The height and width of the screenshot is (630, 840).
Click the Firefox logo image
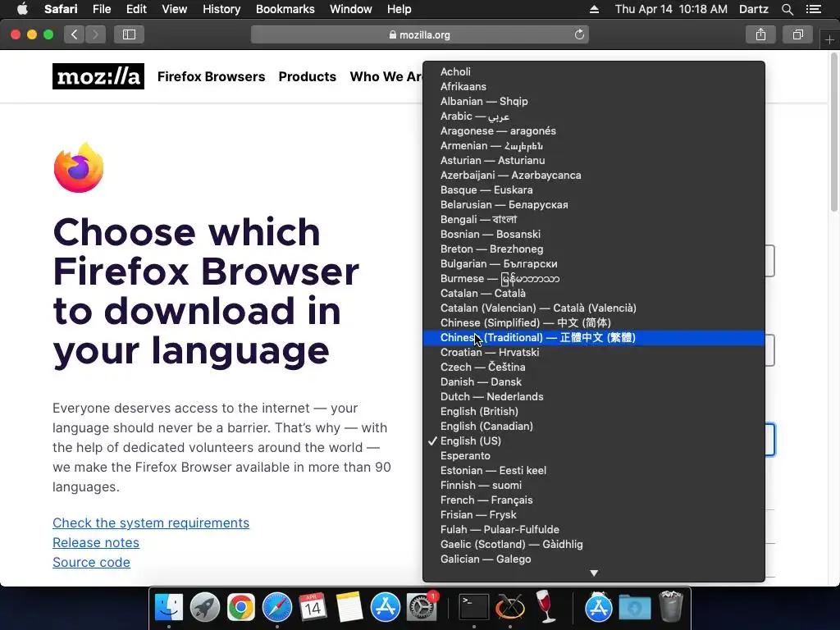pos(79,167)
